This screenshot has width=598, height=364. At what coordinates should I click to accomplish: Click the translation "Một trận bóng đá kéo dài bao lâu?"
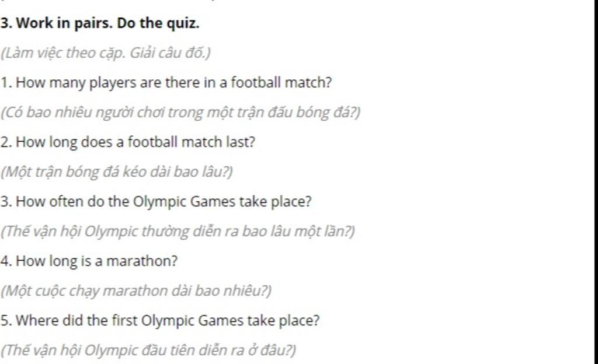pyautogui.click(x=116, y=171)
